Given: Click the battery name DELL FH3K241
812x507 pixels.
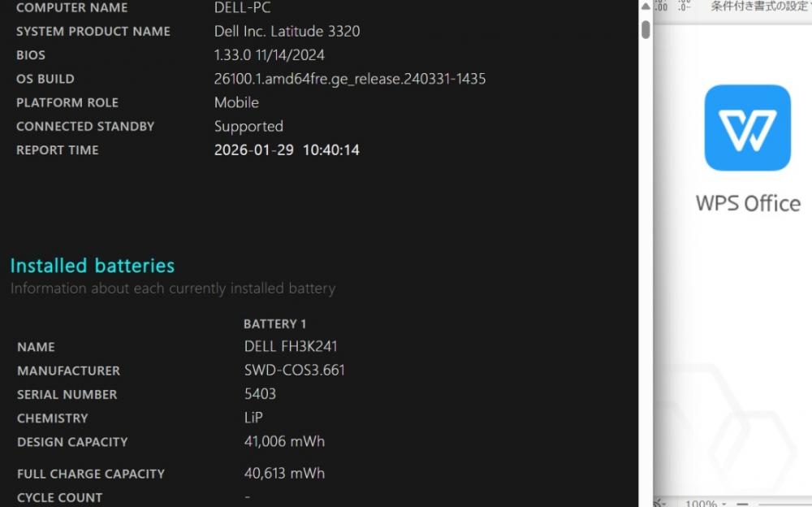Looking at the screenshot, I should pyautogui.click(x=291, y=346).
